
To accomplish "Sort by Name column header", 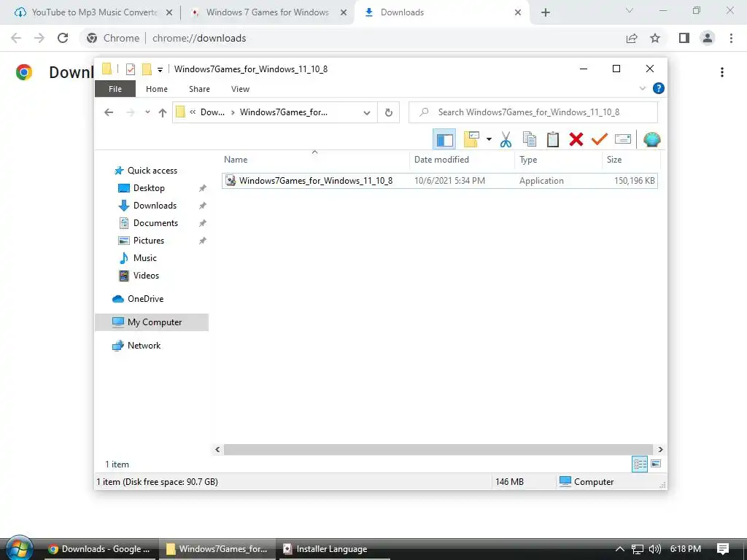I will click(x=315, y=160).
